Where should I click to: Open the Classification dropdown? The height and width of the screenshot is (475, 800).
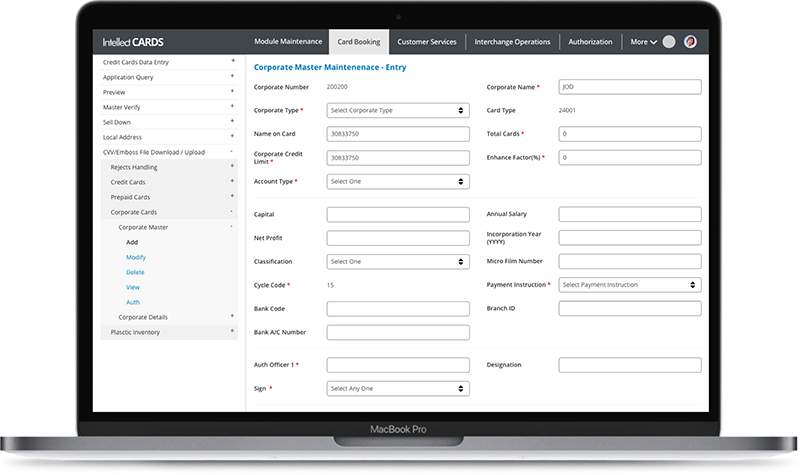click(398, 262)
